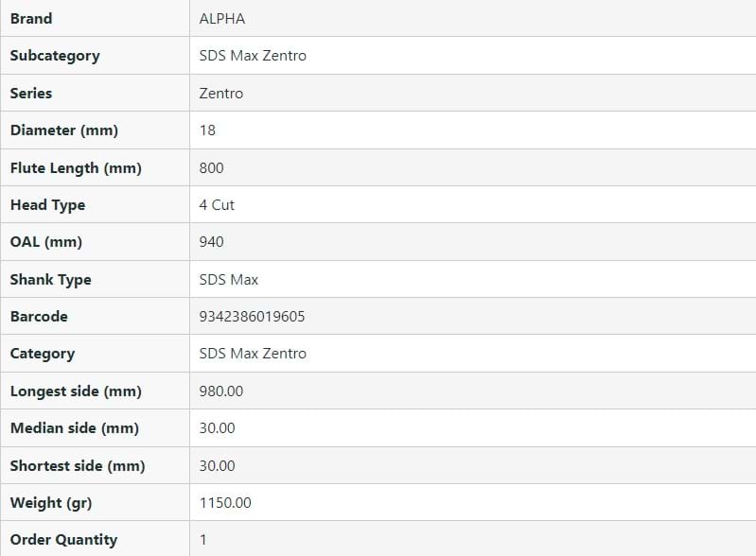Screen dimensions: 756x556
Task: Click the Shortest side value 30.00
Action: (218, 465)
